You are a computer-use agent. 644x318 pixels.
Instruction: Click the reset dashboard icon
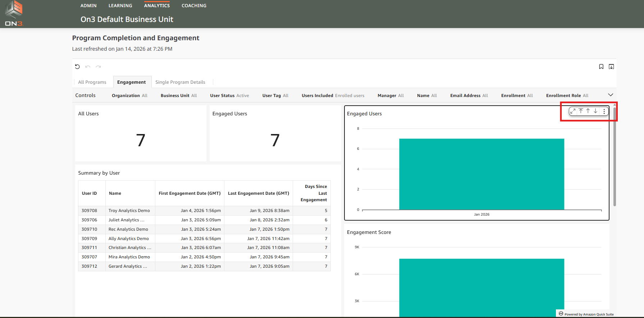click(x=77, y=66)
